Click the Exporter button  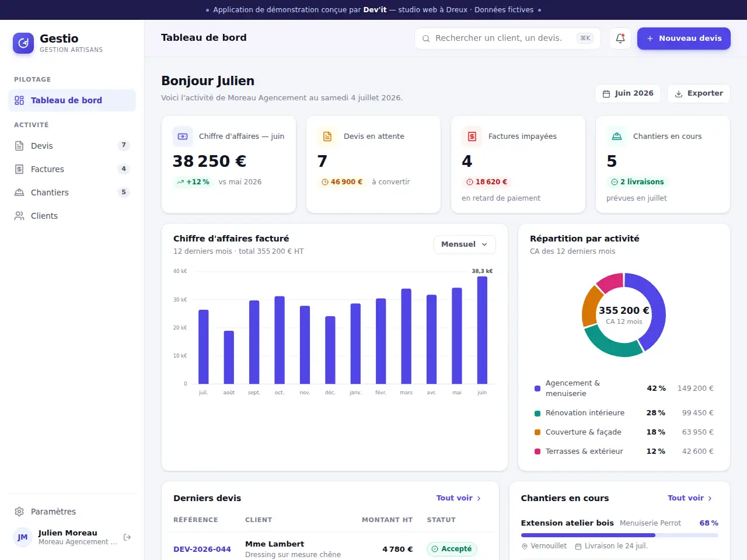coord(699,93)
